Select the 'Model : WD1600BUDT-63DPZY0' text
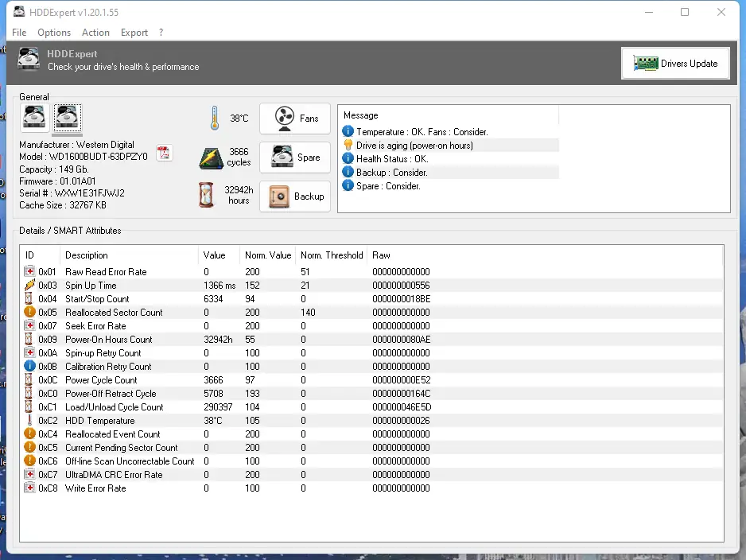Viewport: 746px width, 560px height. (x=84, y=157)
